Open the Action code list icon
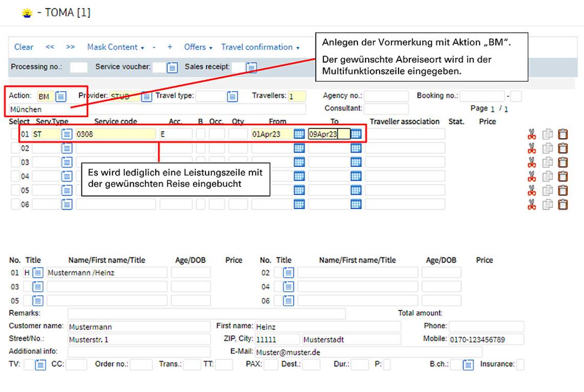Screen dimensions: 584x392 pos(61,96)
